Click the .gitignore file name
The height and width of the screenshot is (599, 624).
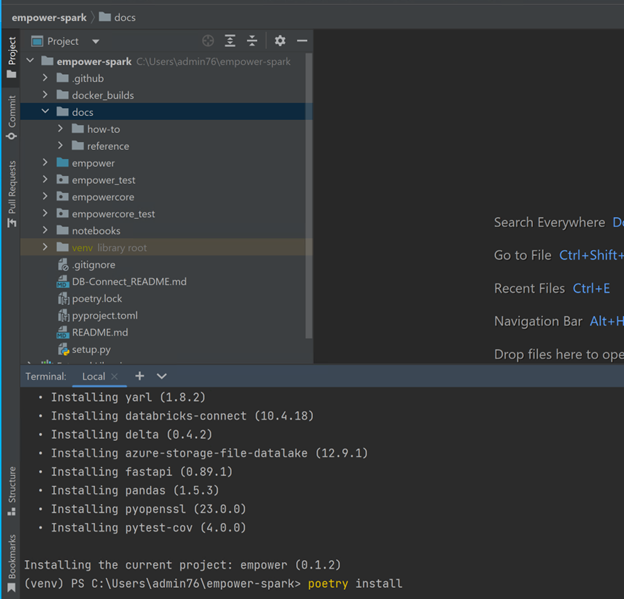click(x=94, y=265)
